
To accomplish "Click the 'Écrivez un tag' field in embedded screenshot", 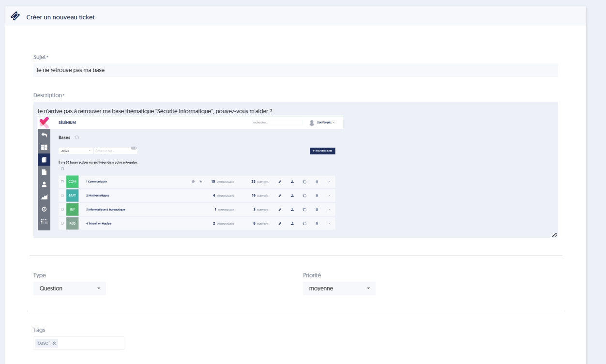I will [115, 151].
